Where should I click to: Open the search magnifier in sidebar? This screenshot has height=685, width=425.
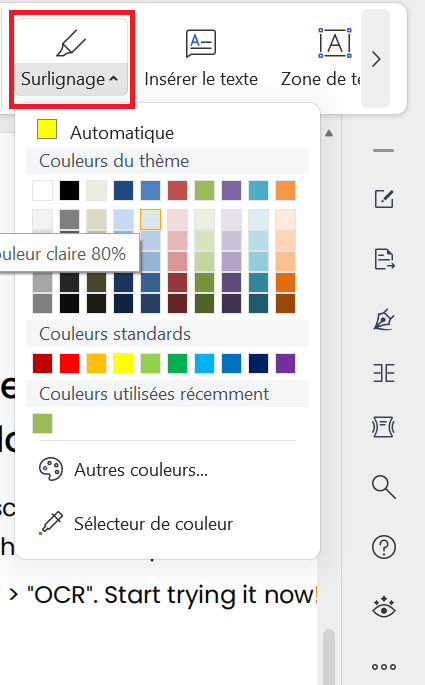[384, 487]
